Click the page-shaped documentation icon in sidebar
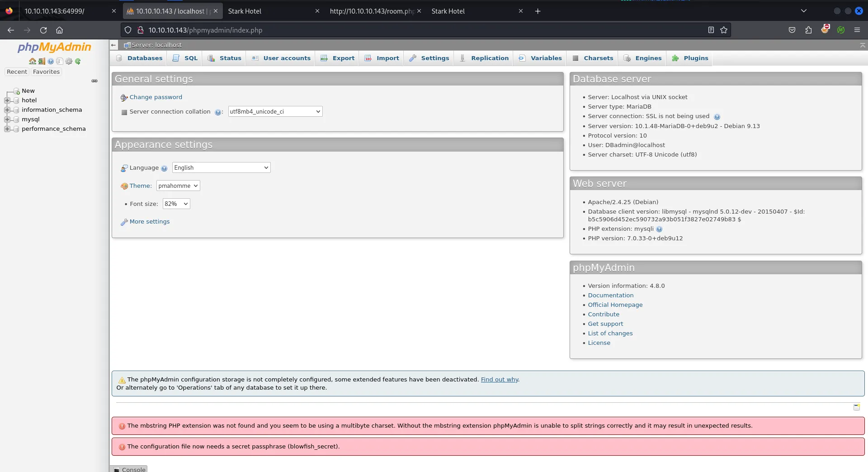Screen dimensions: 868x472 (x=59, y=61)
